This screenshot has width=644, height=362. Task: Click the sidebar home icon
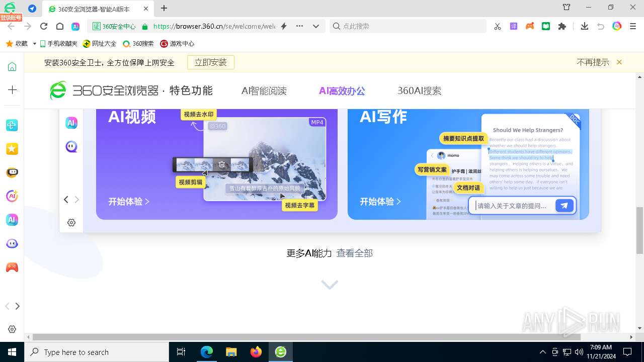[12, 67]
